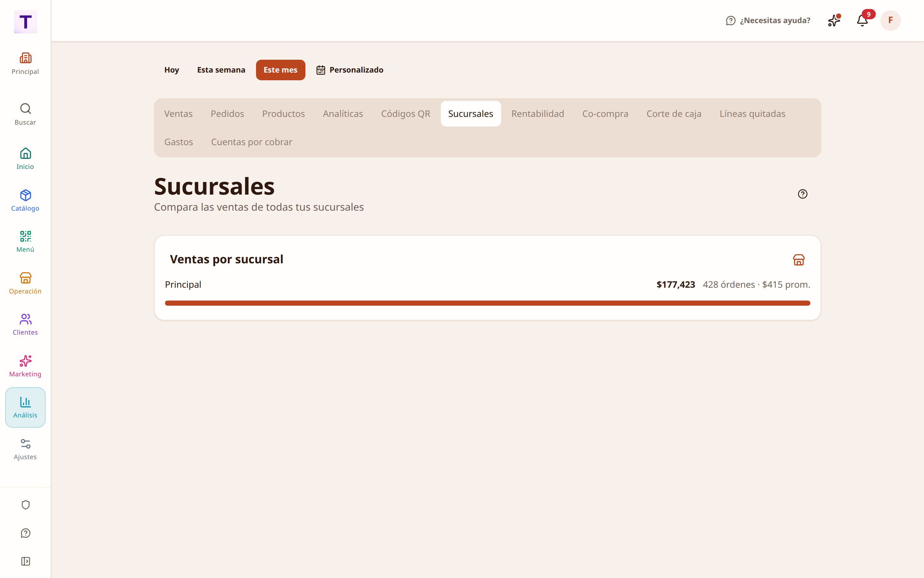Open the Menú QR section
The height and width of the screenshot is (578, 924).
coord(25,241)
